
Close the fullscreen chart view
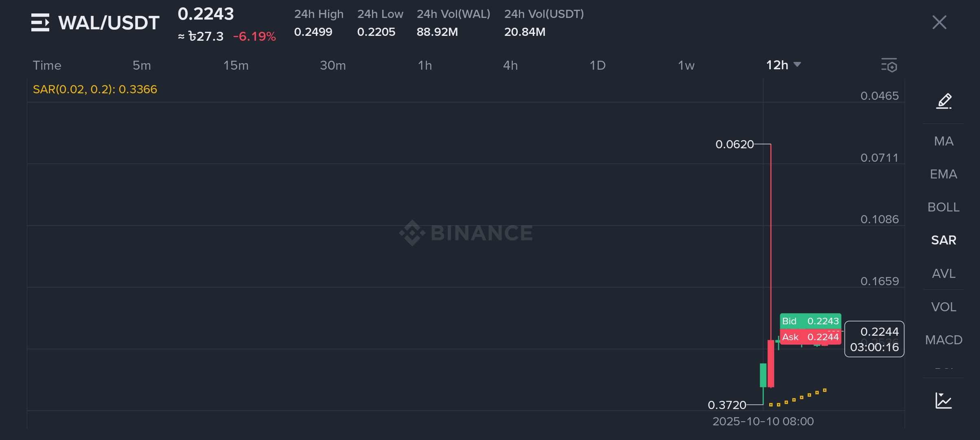(939, 22)
